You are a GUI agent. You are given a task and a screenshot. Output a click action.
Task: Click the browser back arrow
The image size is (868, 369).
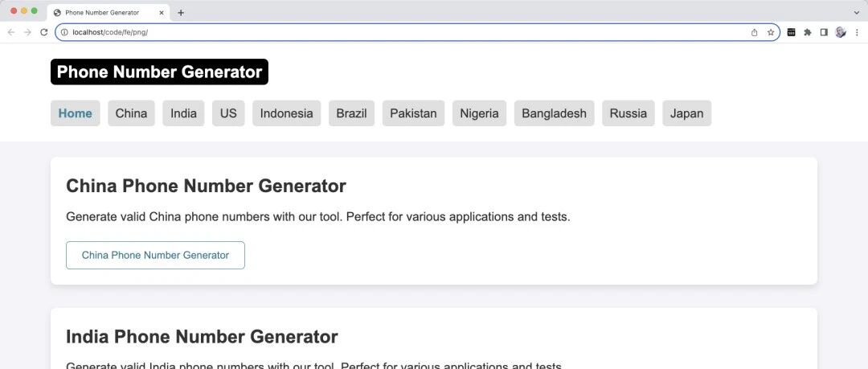point(11,32)
